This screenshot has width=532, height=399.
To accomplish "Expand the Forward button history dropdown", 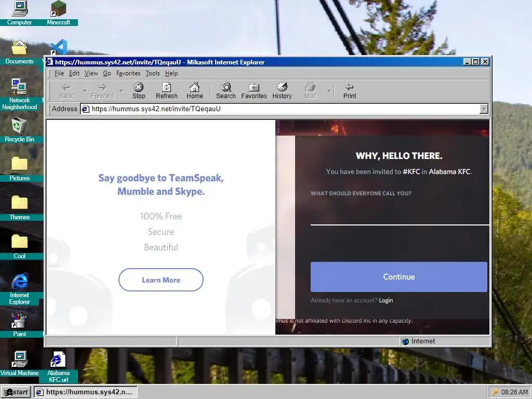I will [122, 91].
